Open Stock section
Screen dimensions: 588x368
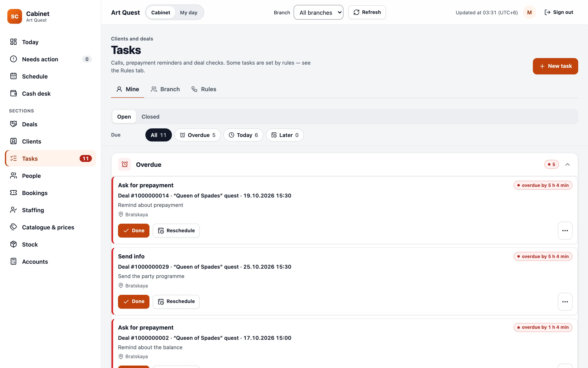tap(51, 244)
